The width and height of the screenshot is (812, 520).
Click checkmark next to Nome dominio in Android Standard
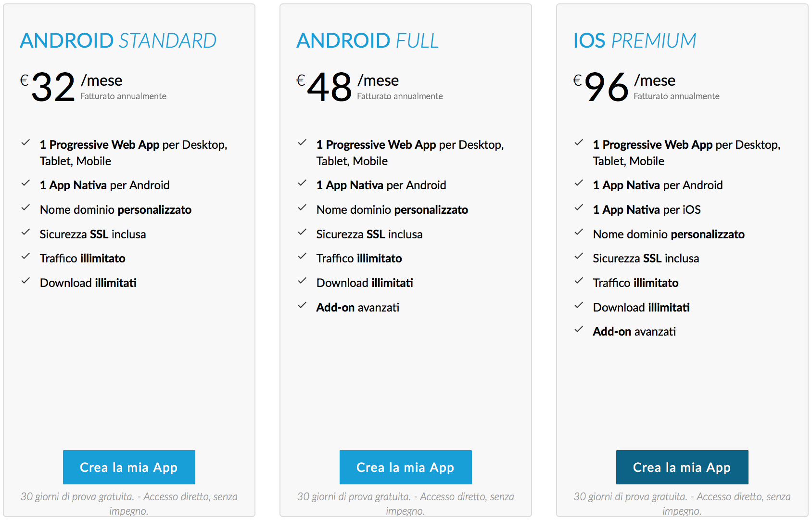point(25,208)
